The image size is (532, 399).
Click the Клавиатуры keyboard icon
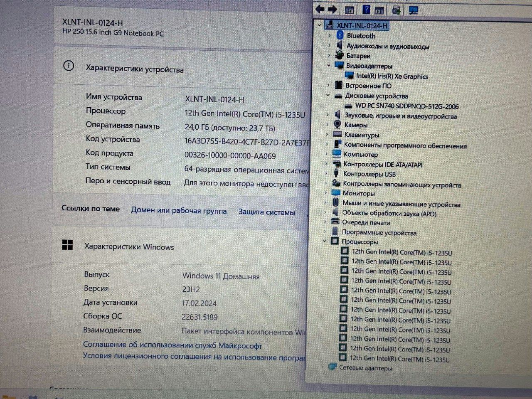pos(337,134)
